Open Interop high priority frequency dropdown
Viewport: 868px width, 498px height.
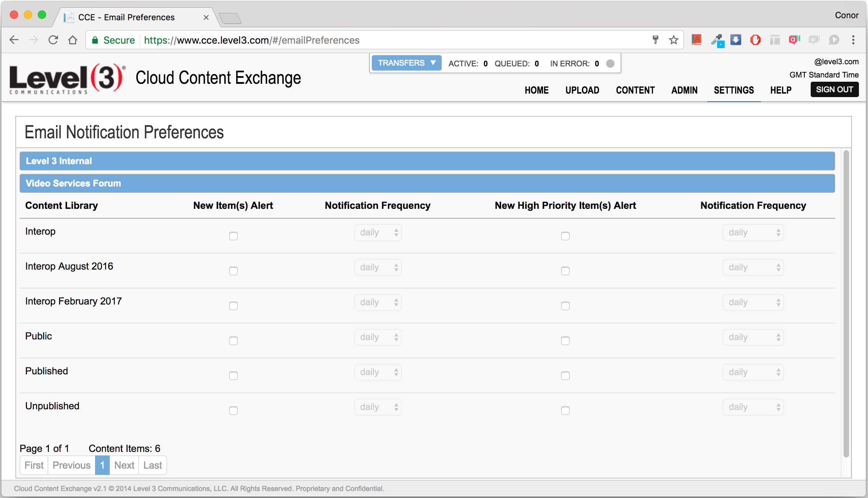point(753,233)
